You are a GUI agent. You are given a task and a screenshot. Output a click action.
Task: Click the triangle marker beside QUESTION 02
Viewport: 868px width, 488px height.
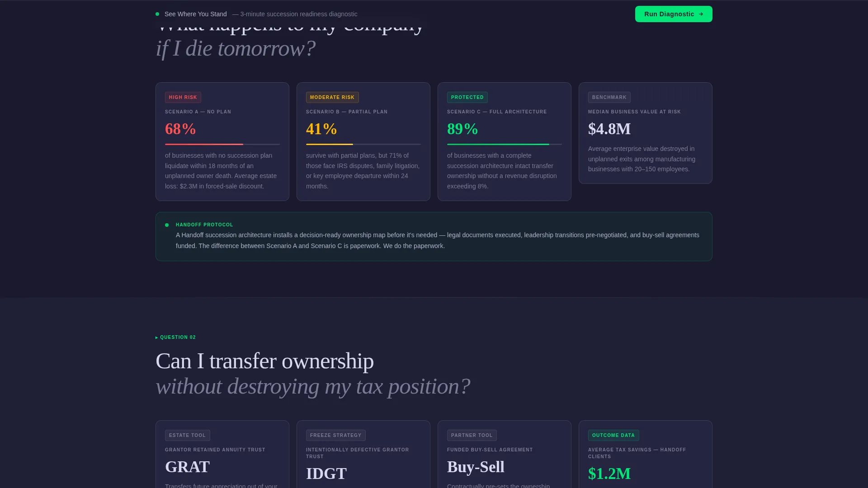coord(157,338)
